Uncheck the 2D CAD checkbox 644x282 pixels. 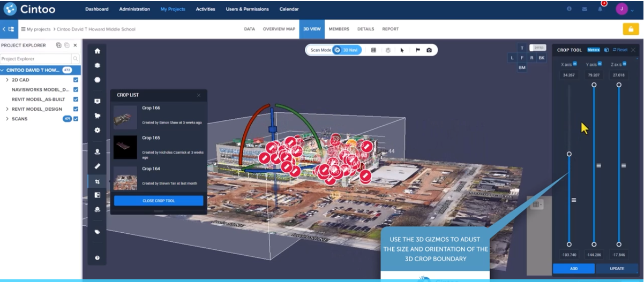click(76, 80)
